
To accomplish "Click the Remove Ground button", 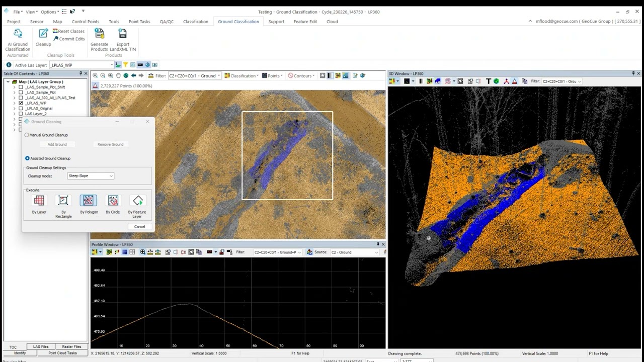I will click(x=110, y=144).
